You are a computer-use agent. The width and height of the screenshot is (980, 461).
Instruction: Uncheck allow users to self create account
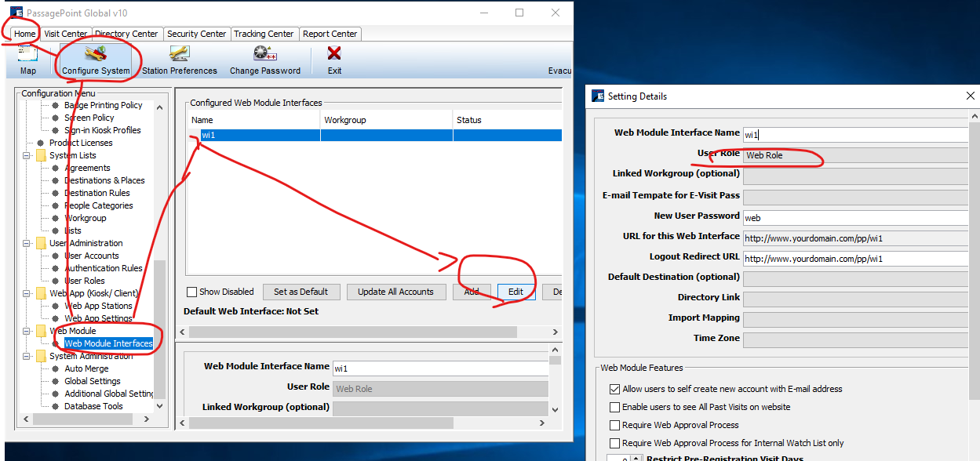point(614,389)
